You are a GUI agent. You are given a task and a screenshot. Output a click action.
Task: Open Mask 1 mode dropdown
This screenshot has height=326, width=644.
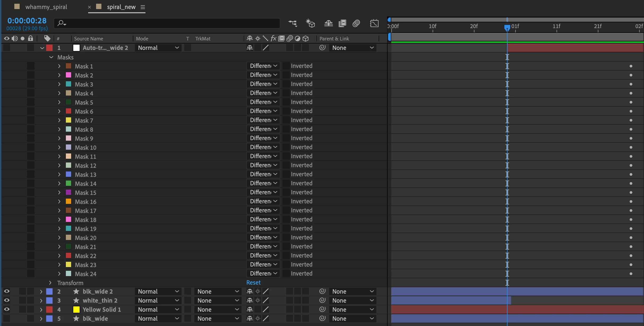(x=263, y=66)
